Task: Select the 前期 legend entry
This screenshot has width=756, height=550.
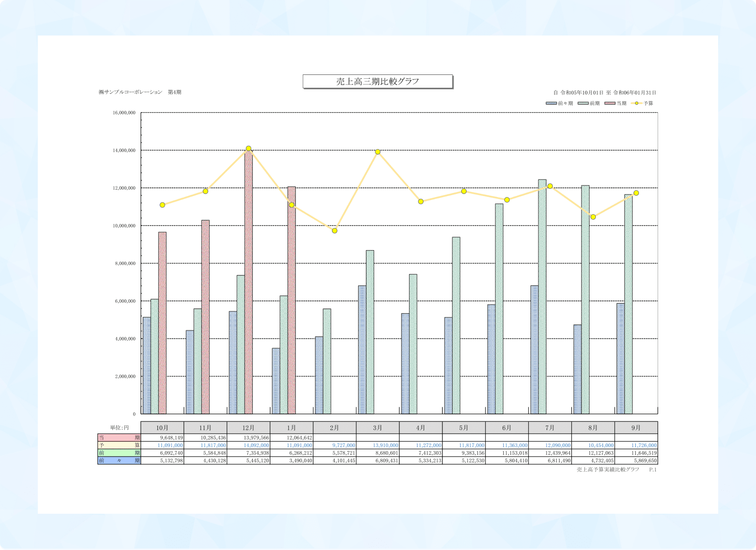Action: pos(589,103)
